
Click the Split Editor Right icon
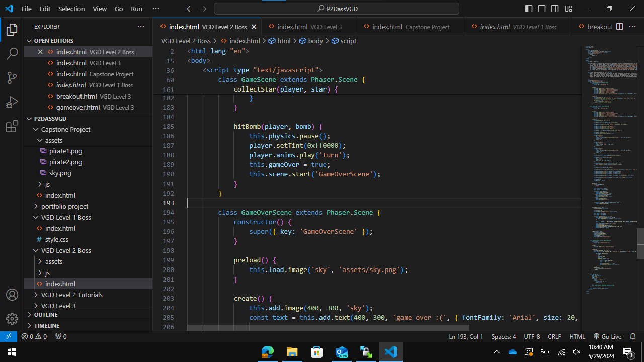pos(620,27)
